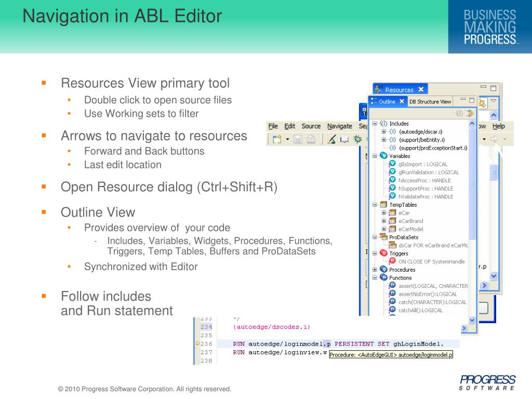Image resolution: width=532 pixels, height=399 pixels.
Task: Select variable glIsImport : LOGICAL
Action: 423,164
